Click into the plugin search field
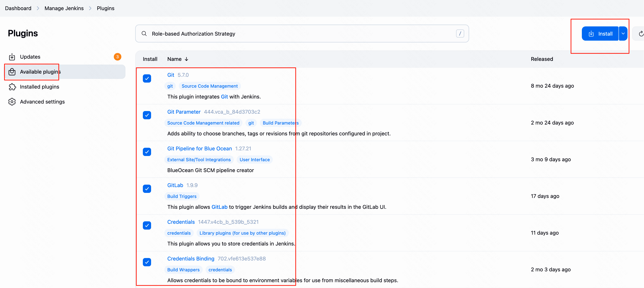Screen dimensions: 644x288 click(300, 34)
